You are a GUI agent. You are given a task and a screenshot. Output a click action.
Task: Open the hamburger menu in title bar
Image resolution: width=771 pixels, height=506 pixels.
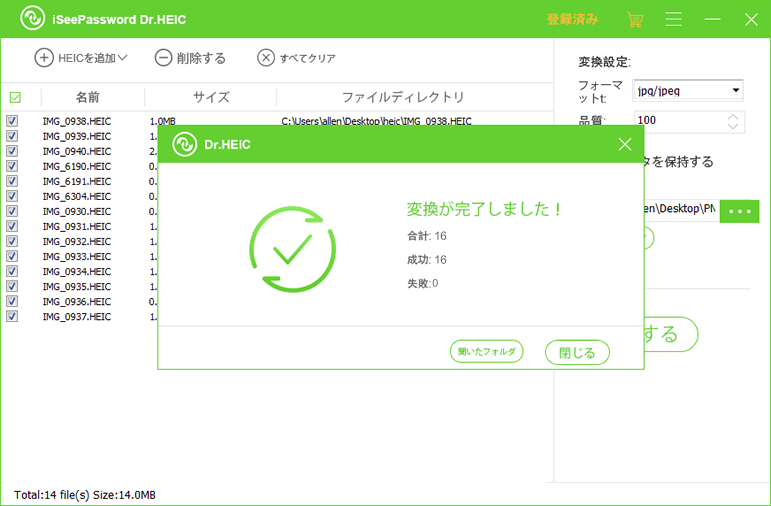click(674, 19)
